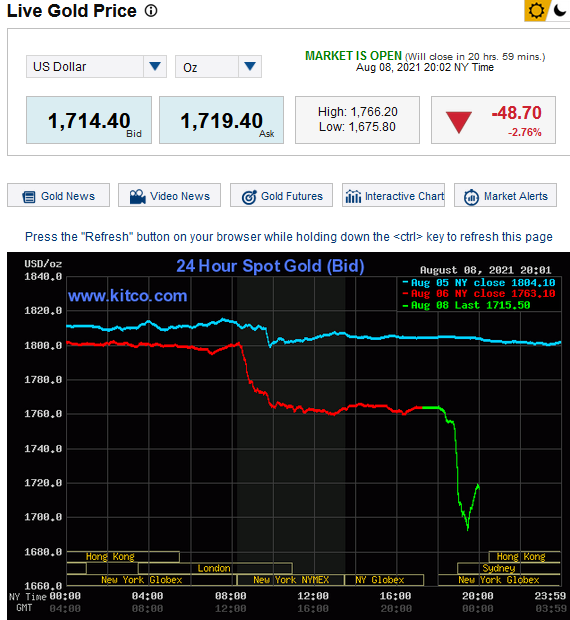Open the Market Alerts button
This screenshot has width=570, height=620.
pyautogui.click(x=505, y=195)
